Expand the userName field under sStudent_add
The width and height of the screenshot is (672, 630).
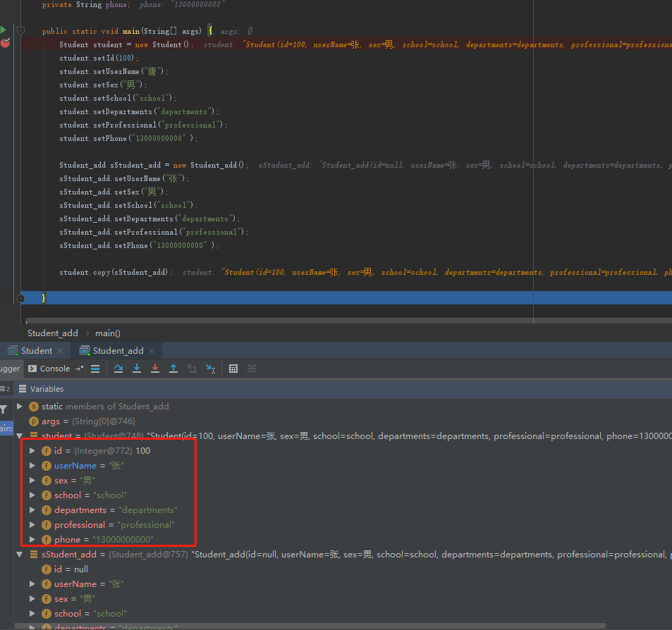point(32,583)
